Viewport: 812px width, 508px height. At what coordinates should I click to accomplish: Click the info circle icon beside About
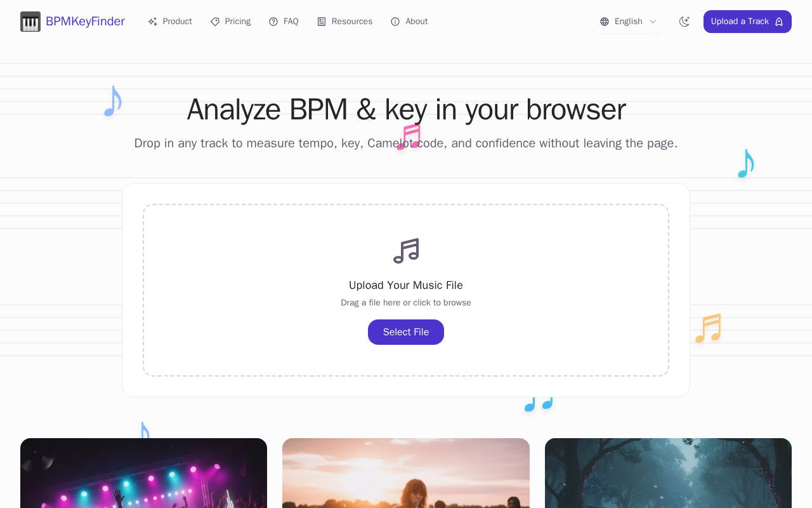click(x=395, y=22)
